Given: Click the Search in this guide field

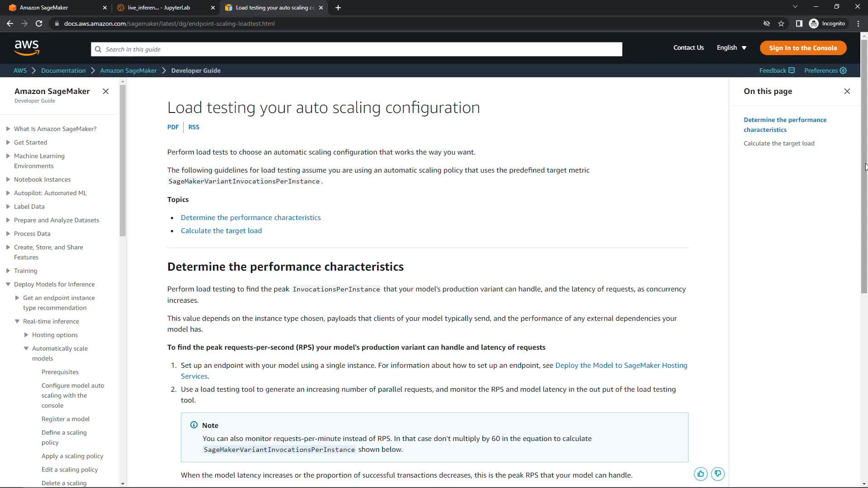Looking at the screenshot, I should pos(356,49).
